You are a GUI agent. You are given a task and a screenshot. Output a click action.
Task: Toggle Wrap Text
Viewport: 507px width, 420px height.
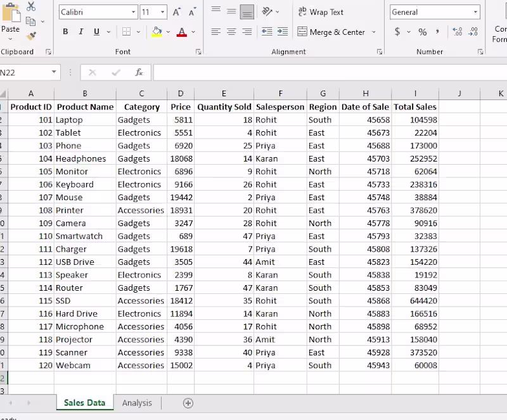tap(321, 12)
